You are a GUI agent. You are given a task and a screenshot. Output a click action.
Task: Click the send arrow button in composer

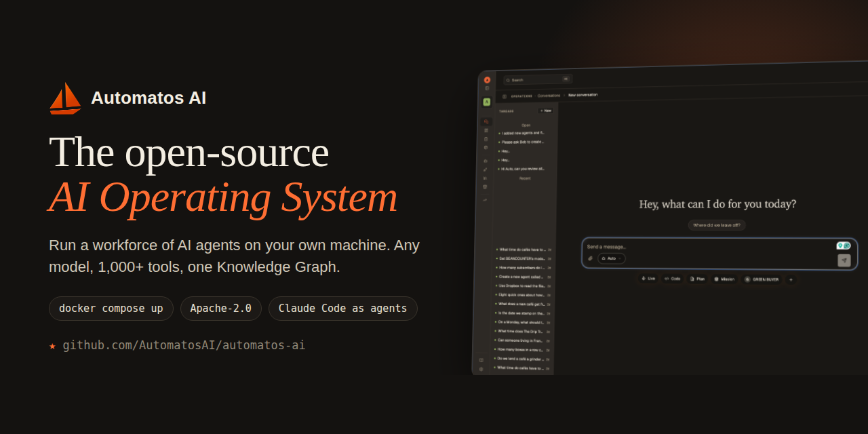point(844,260)
